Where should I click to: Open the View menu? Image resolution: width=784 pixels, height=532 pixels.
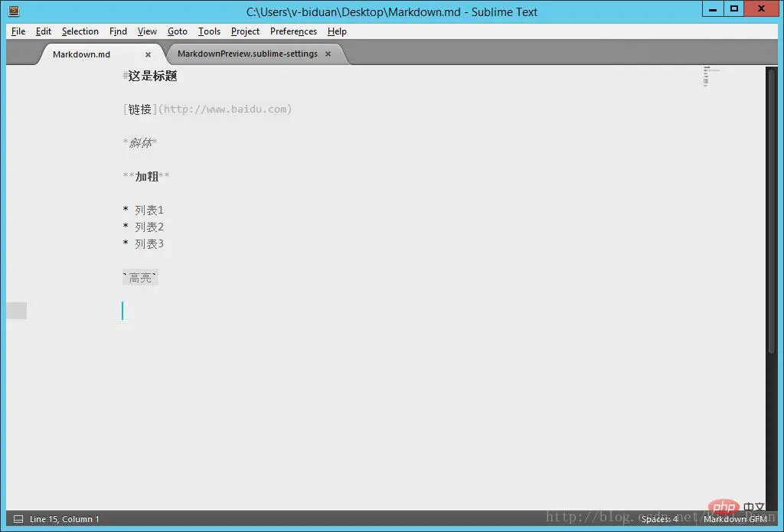coord(147,31)
